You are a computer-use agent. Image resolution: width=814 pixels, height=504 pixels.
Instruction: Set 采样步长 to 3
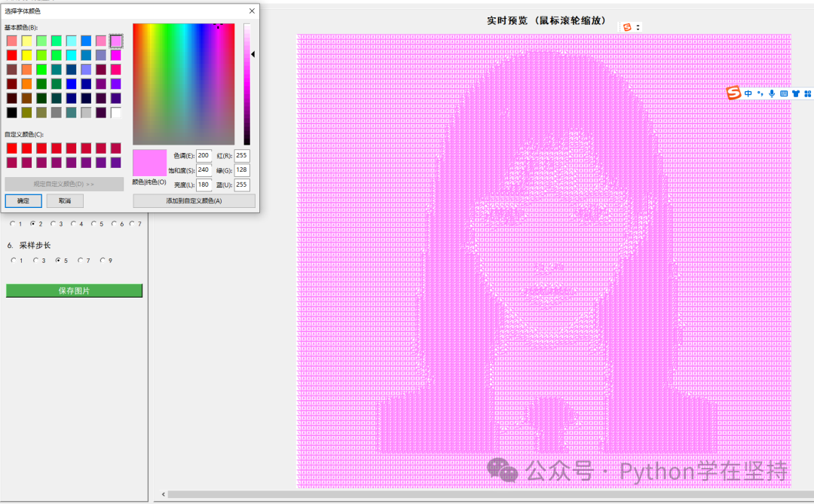coord(35,260)
